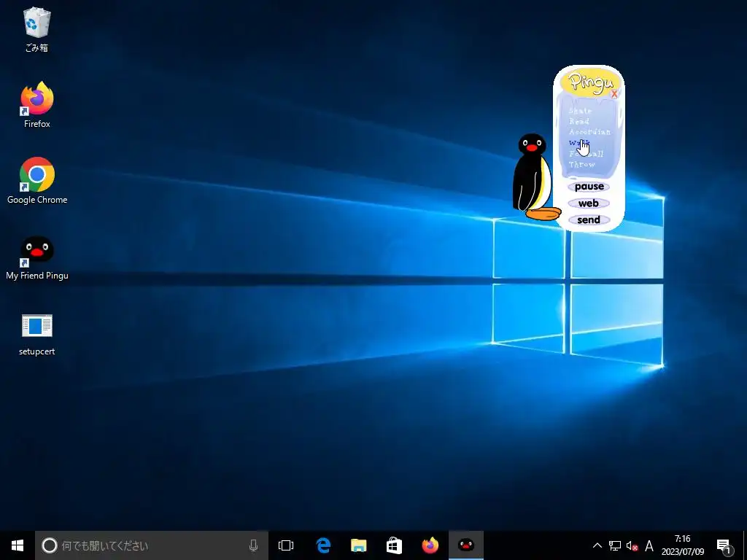Toggle the IME input mode indicator A

click(x=649, y=545)
